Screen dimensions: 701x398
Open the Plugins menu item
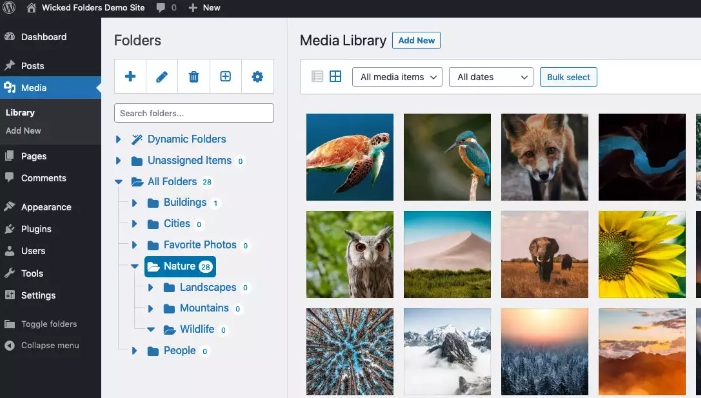click(x=36, y=229)
